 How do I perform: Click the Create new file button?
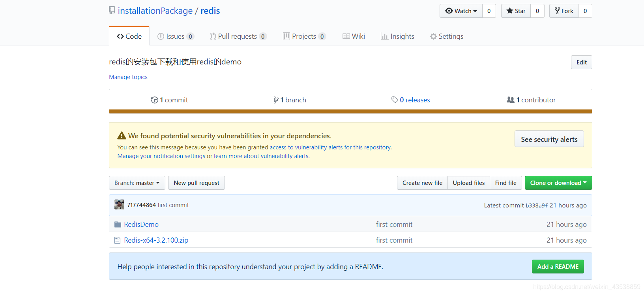(x=422, y=183)
